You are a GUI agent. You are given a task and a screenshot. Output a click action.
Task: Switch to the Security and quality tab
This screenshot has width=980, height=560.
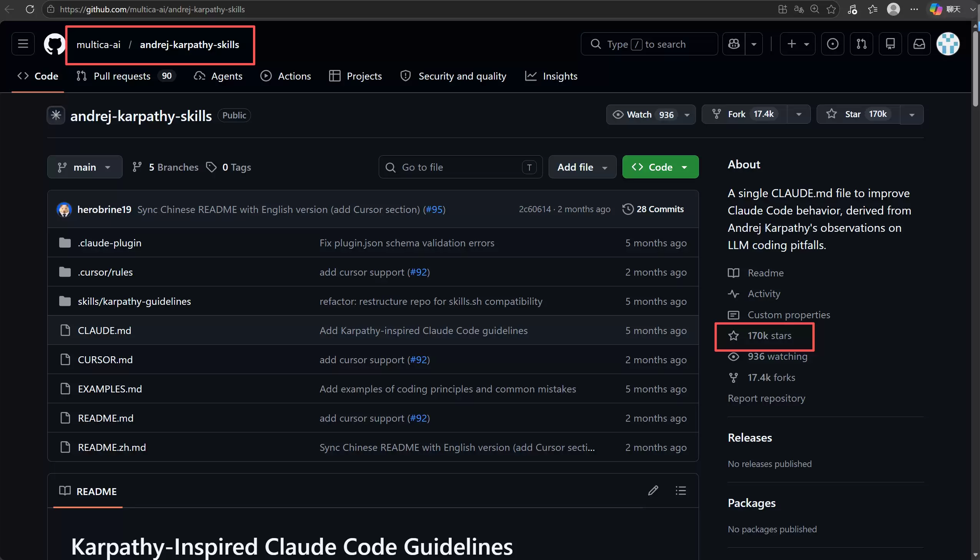tap(453, 76)
